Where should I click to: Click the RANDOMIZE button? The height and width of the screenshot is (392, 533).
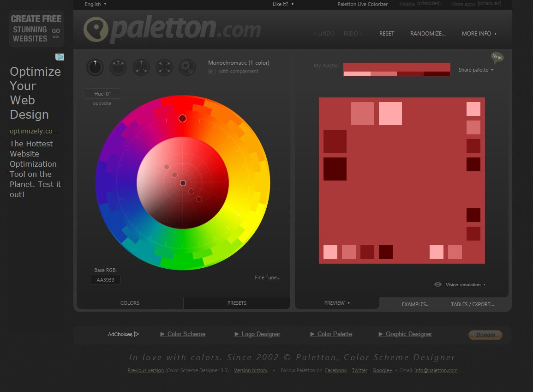(428, 34)
